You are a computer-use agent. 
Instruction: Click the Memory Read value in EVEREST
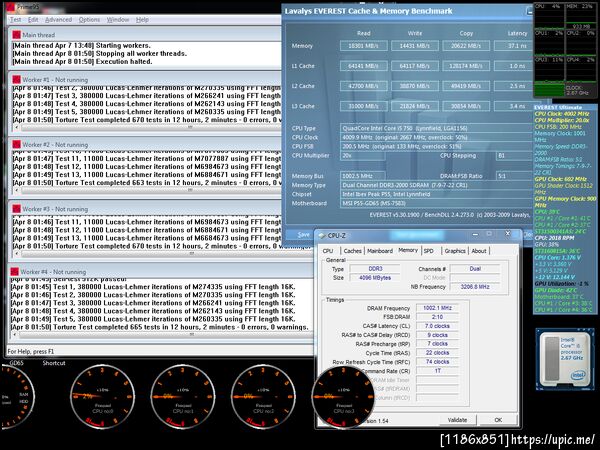click(364, 46)
